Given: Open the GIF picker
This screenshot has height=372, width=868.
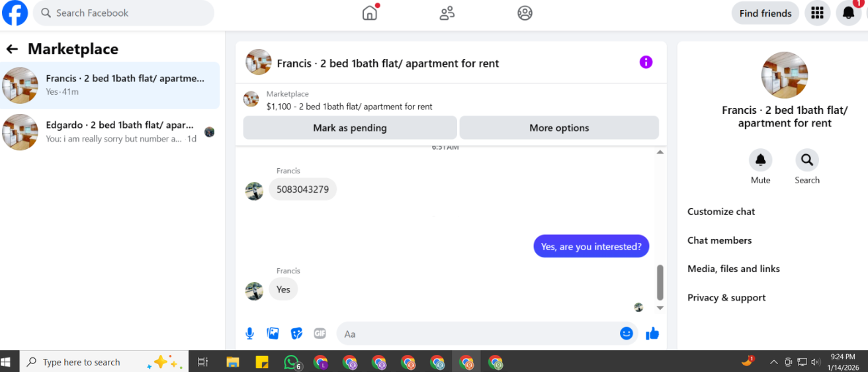Looking at the screenshot, I should (x=320, y=334).
